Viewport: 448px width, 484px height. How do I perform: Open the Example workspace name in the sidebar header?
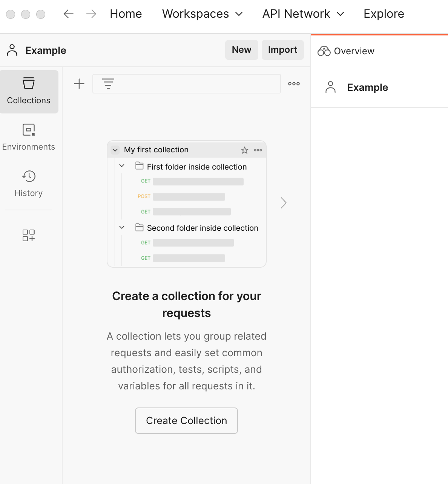(46, 51)
